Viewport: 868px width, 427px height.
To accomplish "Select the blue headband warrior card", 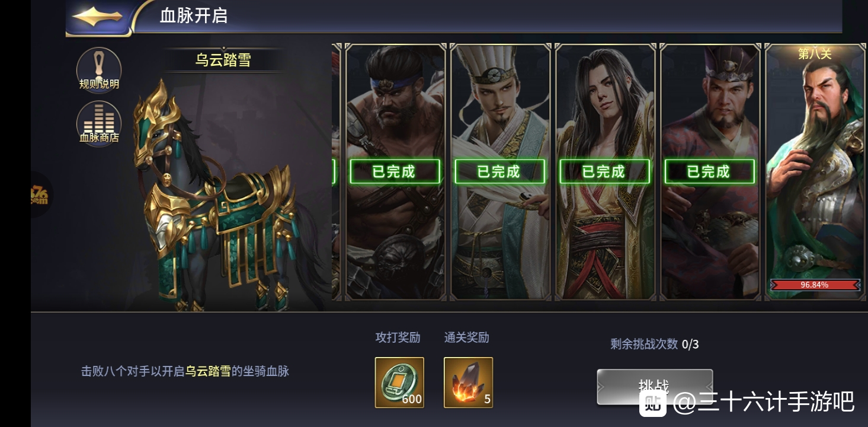I will [395, 172].
